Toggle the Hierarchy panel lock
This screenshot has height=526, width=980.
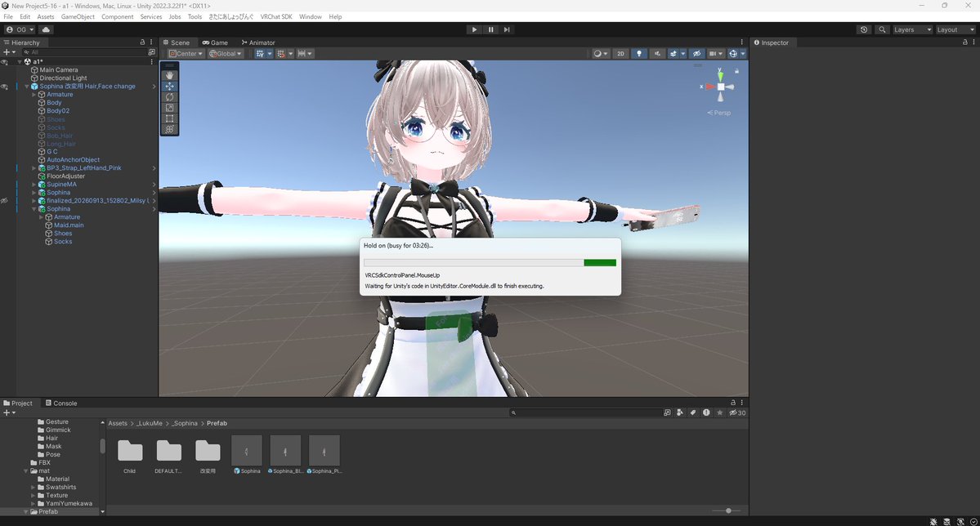(142, 42)
